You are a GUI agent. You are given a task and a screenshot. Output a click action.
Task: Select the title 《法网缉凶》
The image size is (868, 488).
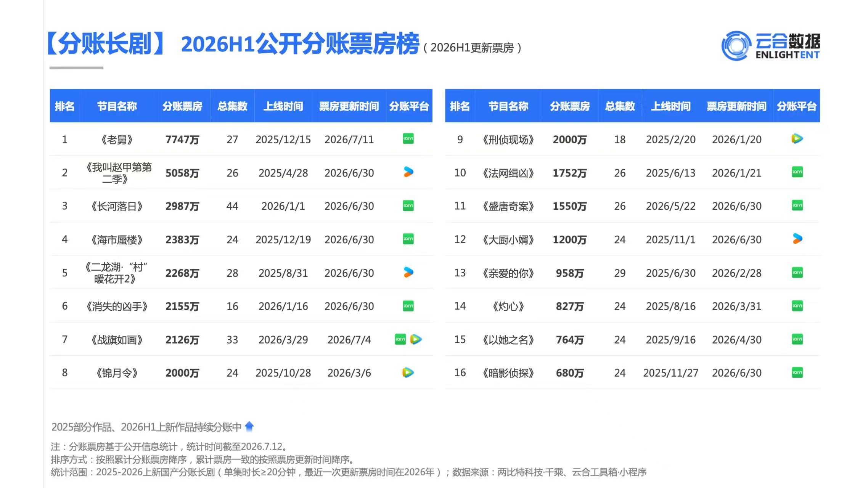pos(508,173)
